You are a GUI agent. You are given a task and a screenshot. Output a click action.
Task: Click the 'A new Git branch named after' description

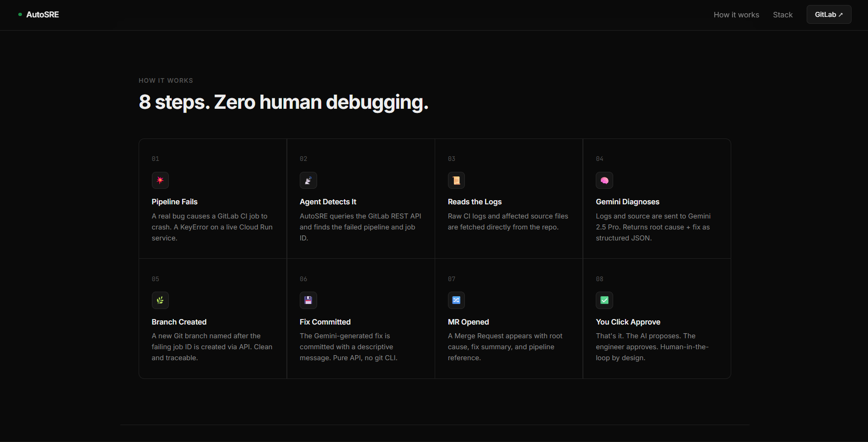pyautogui.click(x=212, y=347)
